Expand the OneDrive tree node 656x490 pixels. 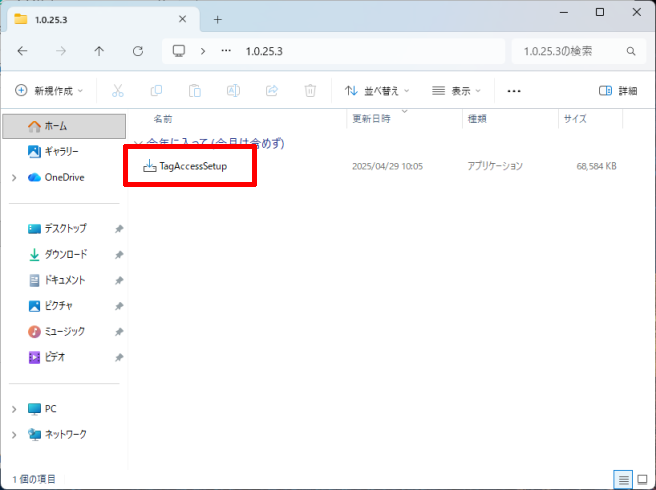pos(14,177)
